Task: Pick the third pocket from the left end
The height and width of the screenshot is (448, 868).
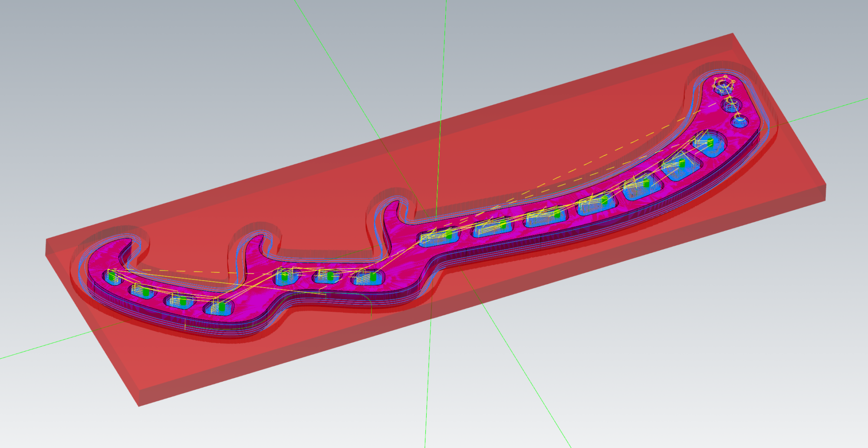Action: point(179,301)
